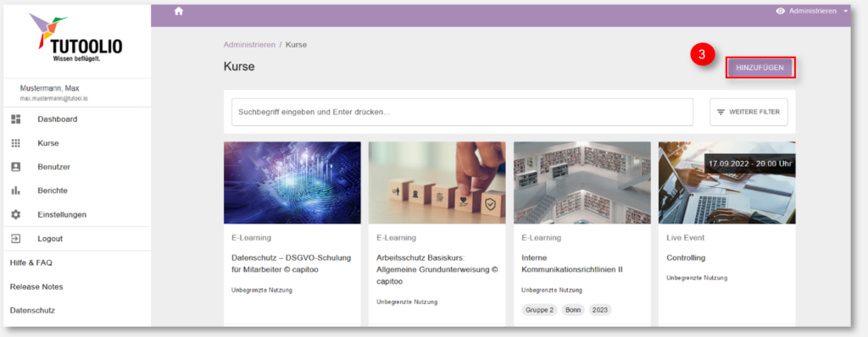868x337 pixels.
Task: Open the Weitere Filter options
Action: point(748,112)
